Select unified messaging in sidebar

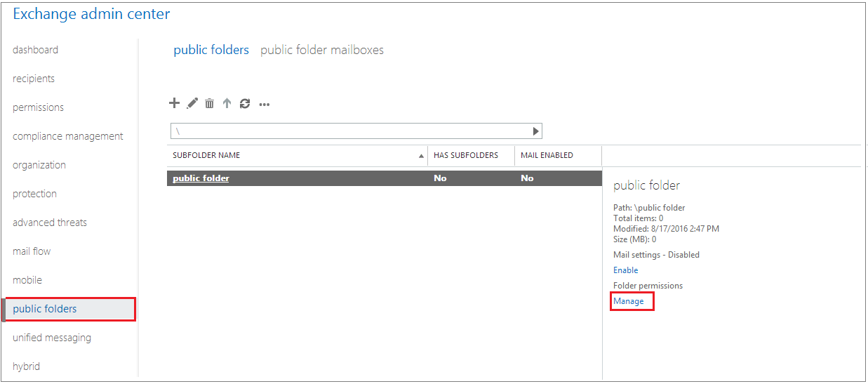coord(52,338)
